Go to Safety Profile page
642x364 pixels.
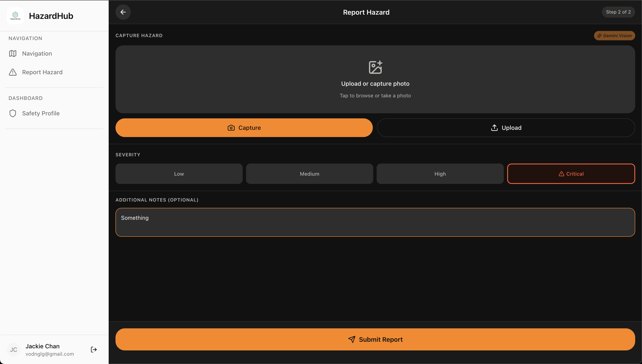[x=41, y=113]
